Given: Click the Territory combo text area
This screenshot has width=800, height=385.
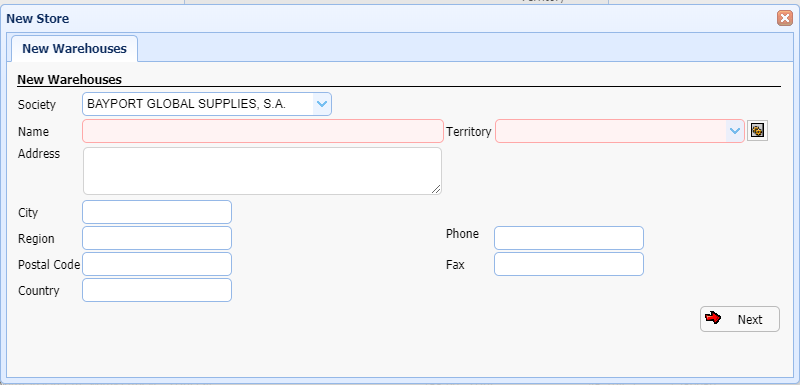Looking at the screenshot, I should click(x=611, y=131).
